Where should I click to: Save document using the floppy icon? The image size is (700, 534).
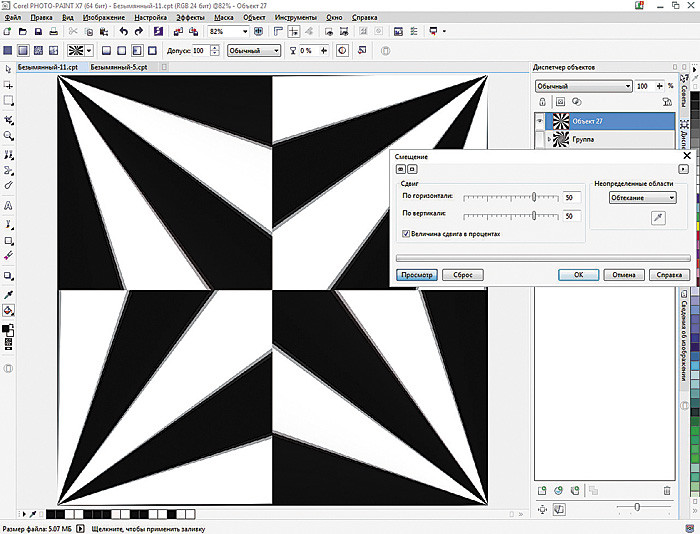coord(38,31)
